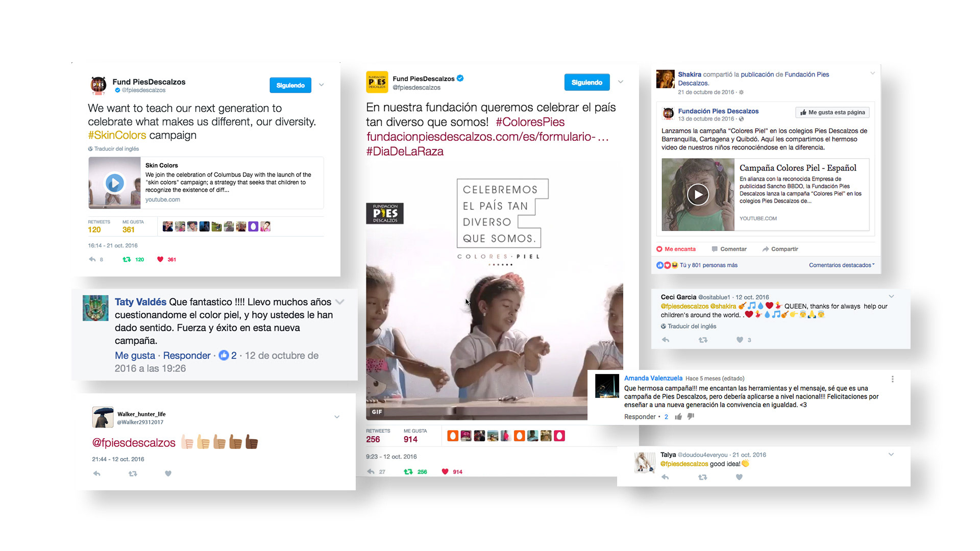Click Comentar on Shakira's Facebook post
This screenshot has width=980, height=551.
[x=729, y=249]
